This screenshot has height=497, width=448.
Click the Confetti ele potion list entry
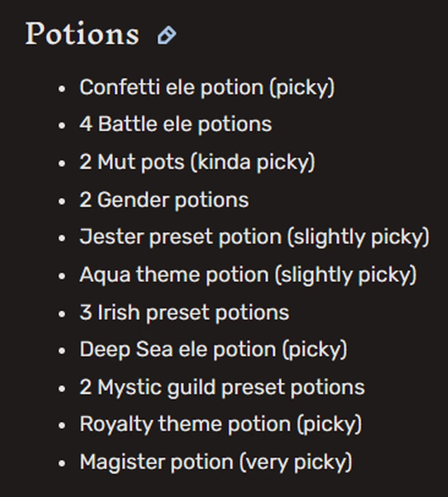pyautogui.click(x=208, y=87)
